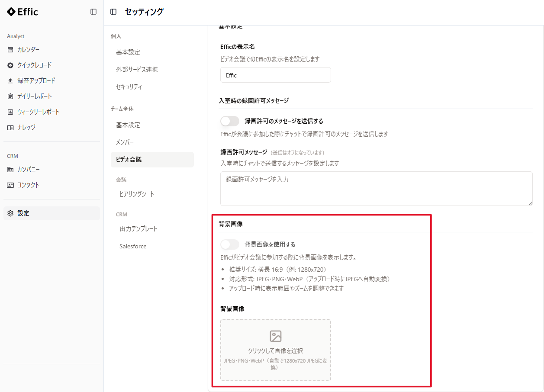The image size is (544, 392).
Task: Turn on 背景画像を使用する switch
Action: coord(230,244)
